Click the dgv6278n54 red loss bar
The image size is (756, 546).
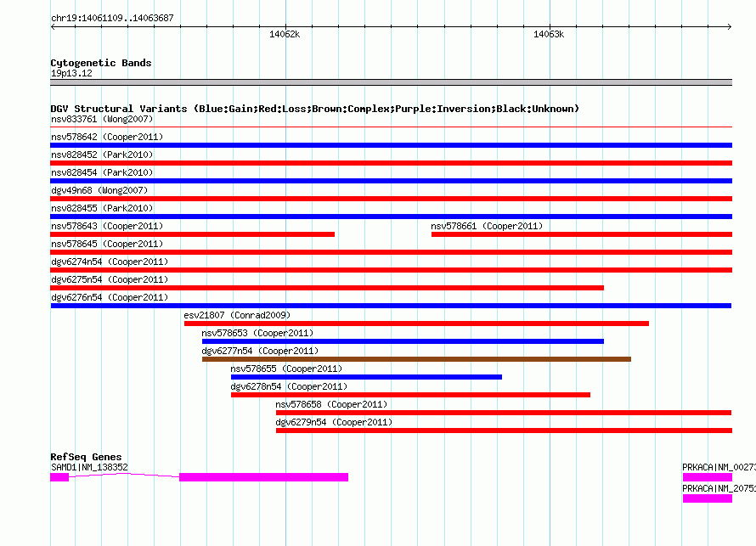(410, 395)
